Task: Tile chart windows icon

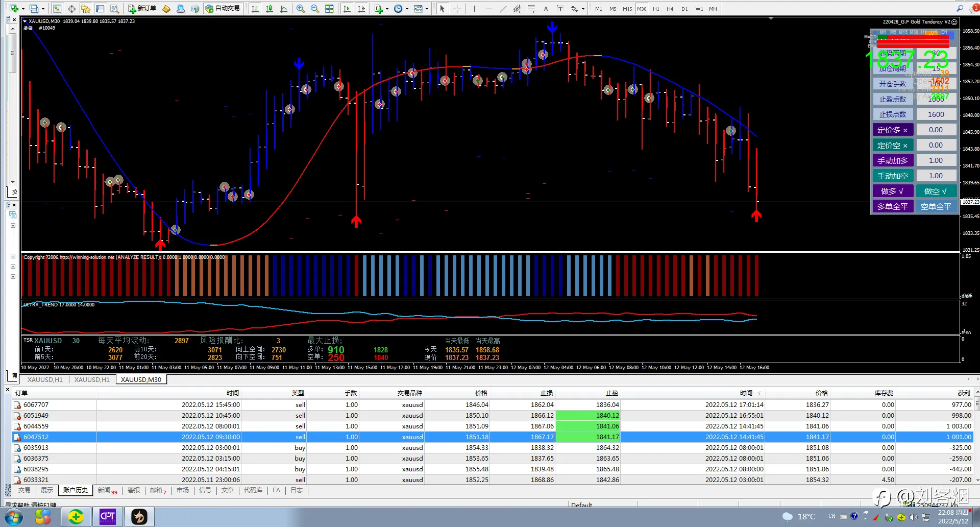Action: tap(330, 9)
